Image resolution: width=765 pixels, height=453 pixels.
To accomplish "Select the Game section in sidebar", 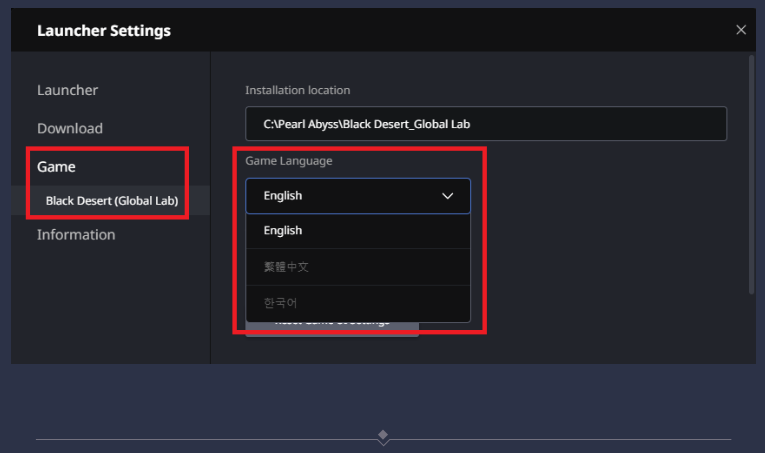I will coord(56,167).
